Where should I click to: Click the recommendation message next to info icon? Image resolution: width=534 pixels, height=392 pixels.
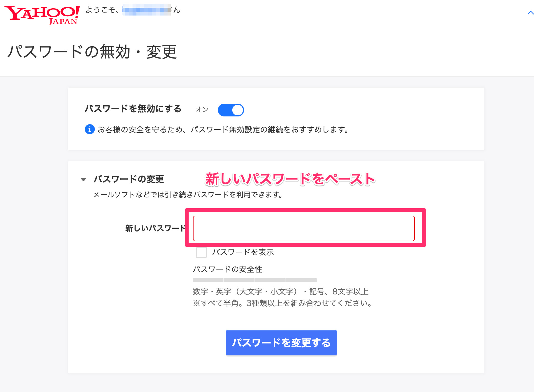coord(223,129)
